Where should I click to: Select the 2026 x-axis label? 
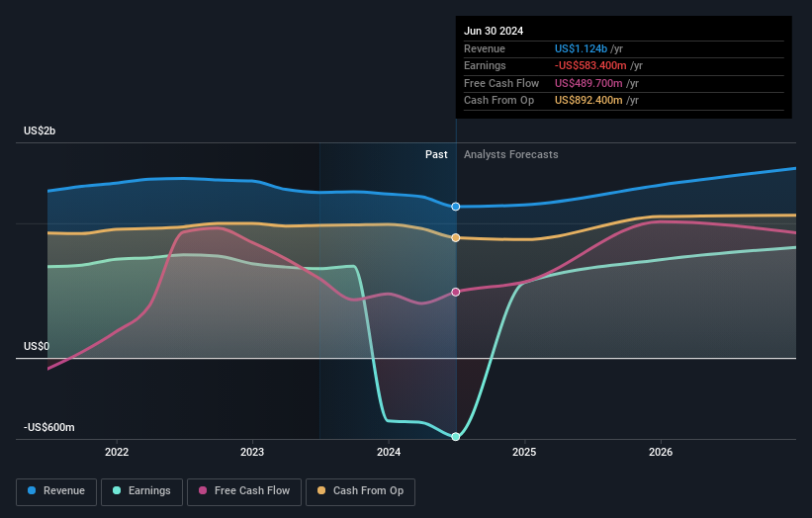(661, 452)
